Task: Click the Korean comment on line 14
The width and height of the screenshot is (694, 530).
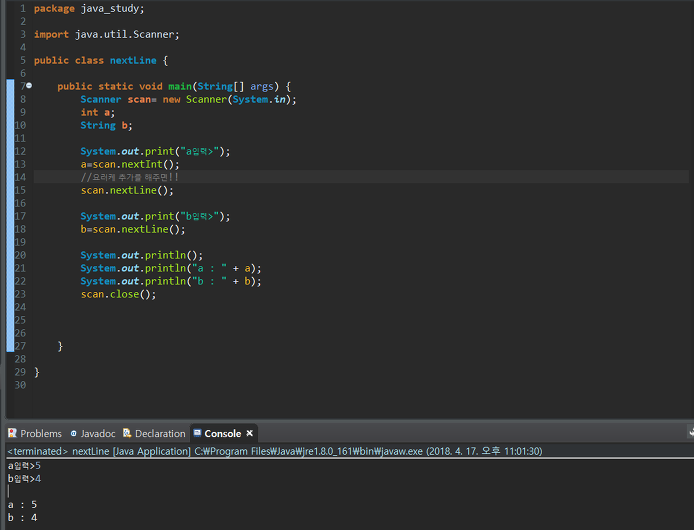Action: tap(130, 178)
